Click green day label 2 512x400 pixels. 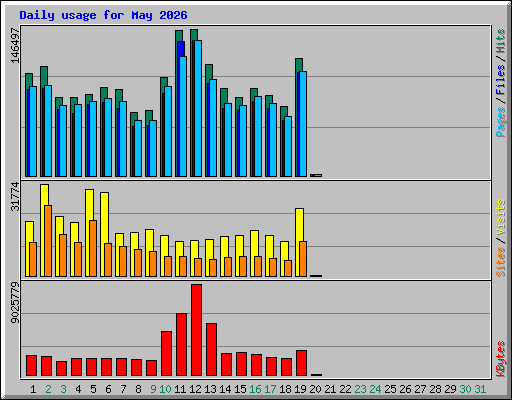pos(48,389)
